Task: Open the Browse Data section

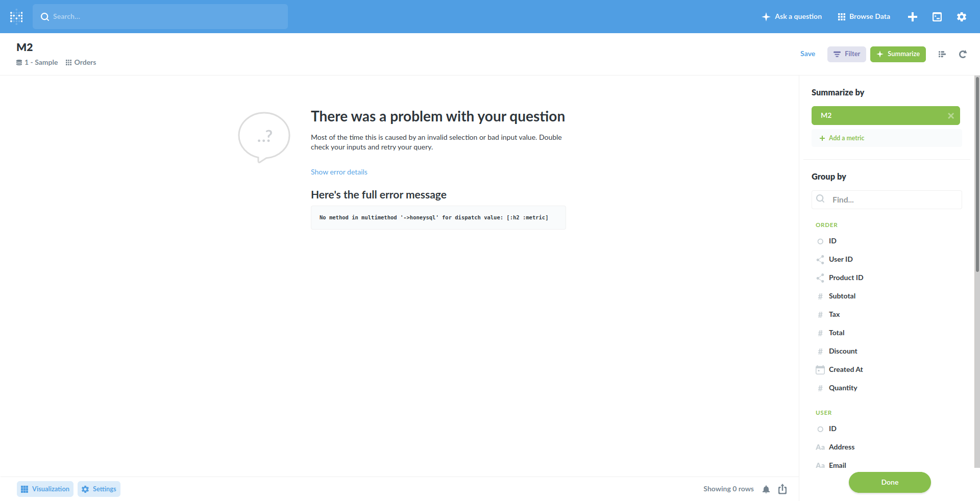Action: pos(863,16)
